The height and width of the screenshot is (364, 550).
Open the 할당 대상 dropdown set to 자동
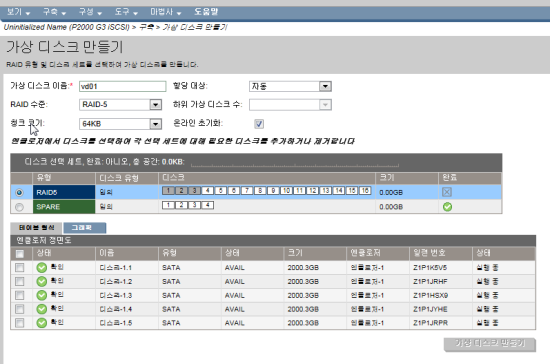(290, 86)
